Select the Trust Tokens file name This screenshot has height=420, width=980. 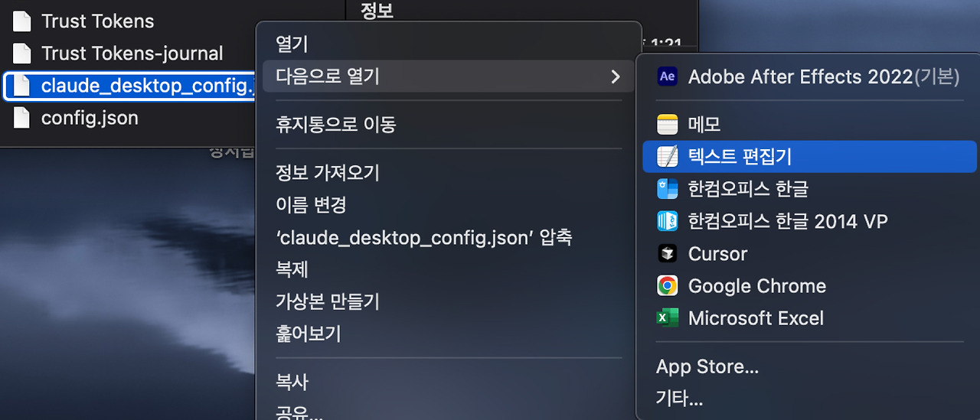pyautogui.click(x=97, y=21)
